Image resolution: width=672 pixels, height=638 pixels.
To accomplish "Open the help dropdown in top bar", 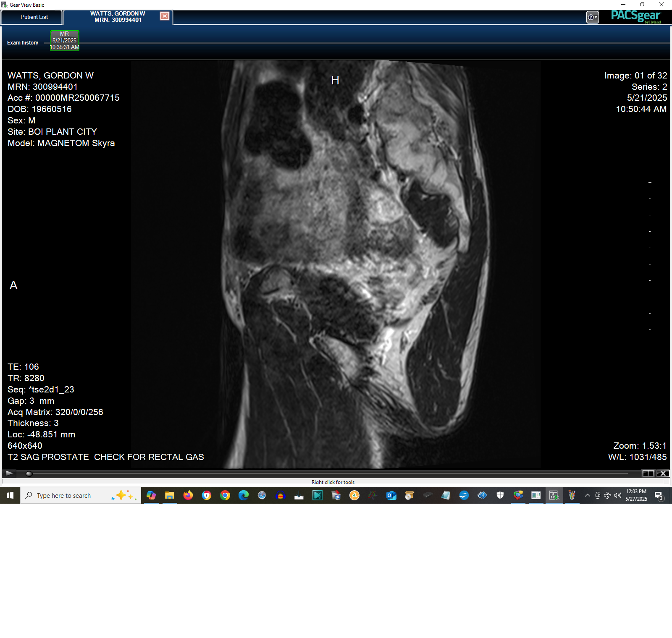I will [592, 17].
